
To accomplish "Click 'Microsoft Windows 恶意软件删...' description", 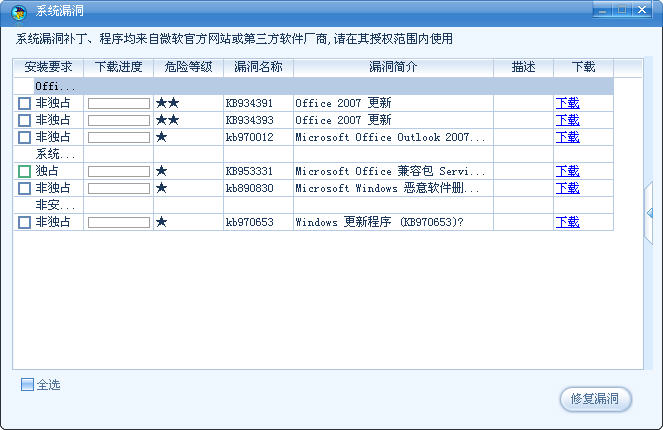I will coord(387,188).
